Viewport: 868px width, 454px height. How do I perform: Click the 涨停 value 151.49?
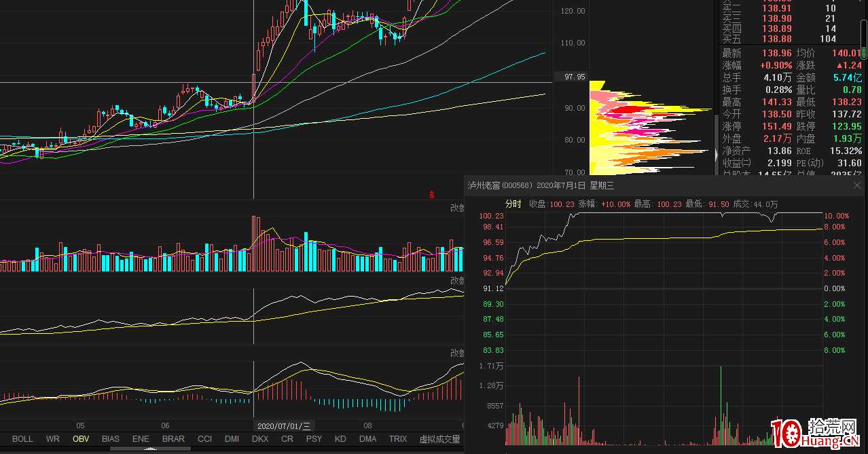click(777, 126)
